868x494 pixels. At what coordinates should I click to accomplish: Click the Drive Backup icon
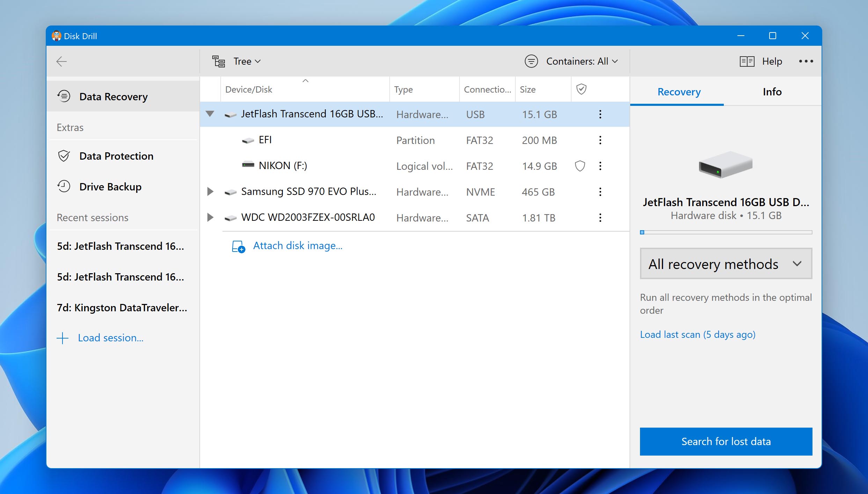click(x=64, y=186)
